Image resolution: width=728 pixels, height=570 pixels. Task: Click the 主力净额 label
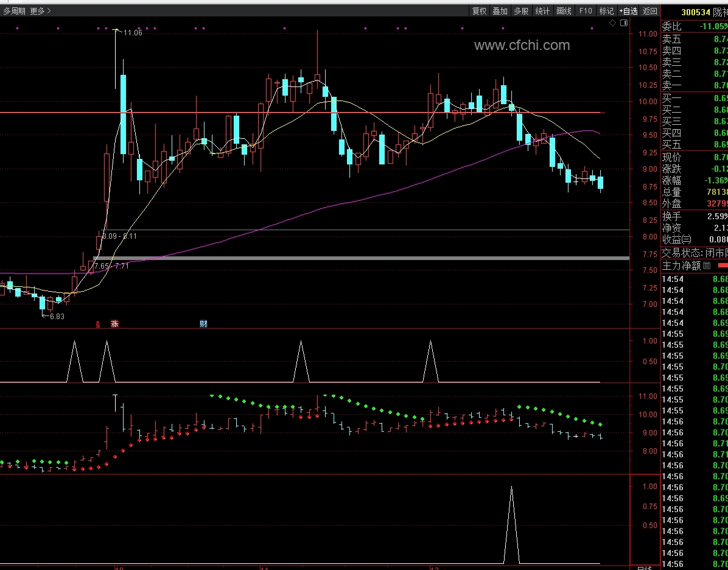[x=681, y=266]
